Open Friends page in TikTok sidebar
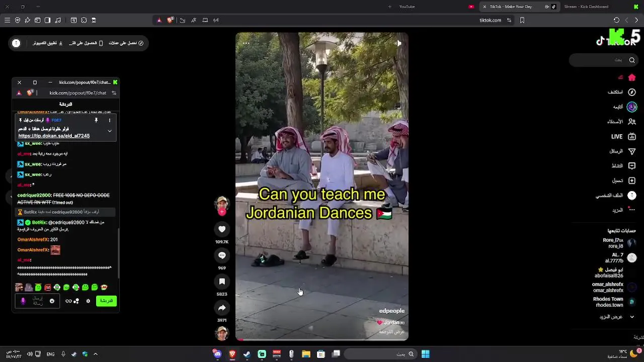 point(621,122)
